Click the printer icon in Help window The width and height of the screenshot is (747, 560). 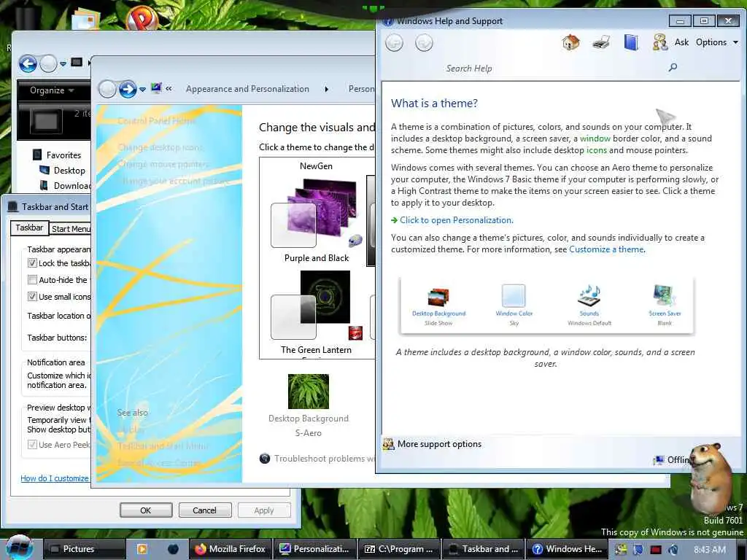pyautogui.click(x=601, y=43)
